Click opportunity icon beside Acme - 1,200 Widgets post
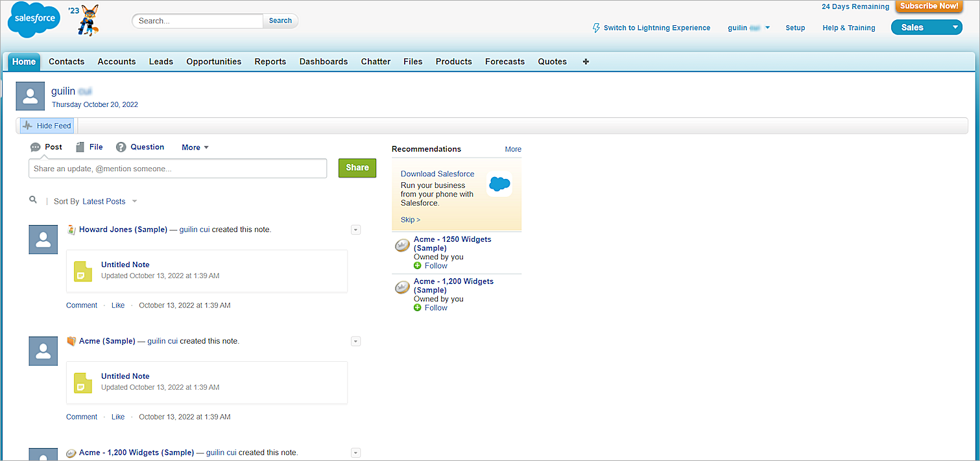This screenshot has height=461, width=980. tap(71, 453)
